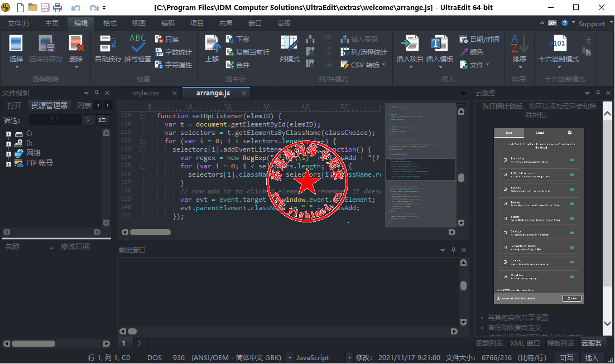The height and width of the screenshot is (364, 615).
Task: Move the line down with 下移
Action: tap(238, 39)
